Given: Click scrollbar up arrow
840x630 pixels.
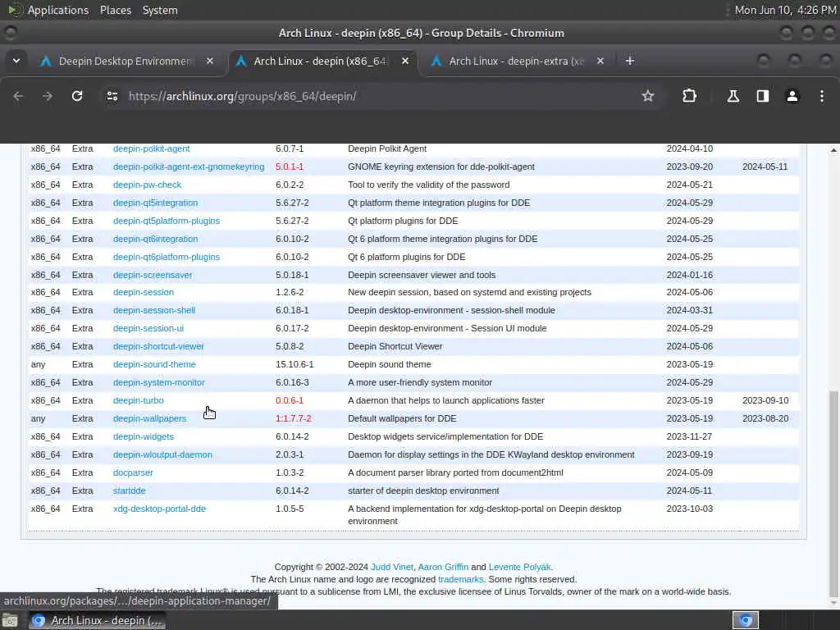Looking at the screenshot, I should [833, 150].
